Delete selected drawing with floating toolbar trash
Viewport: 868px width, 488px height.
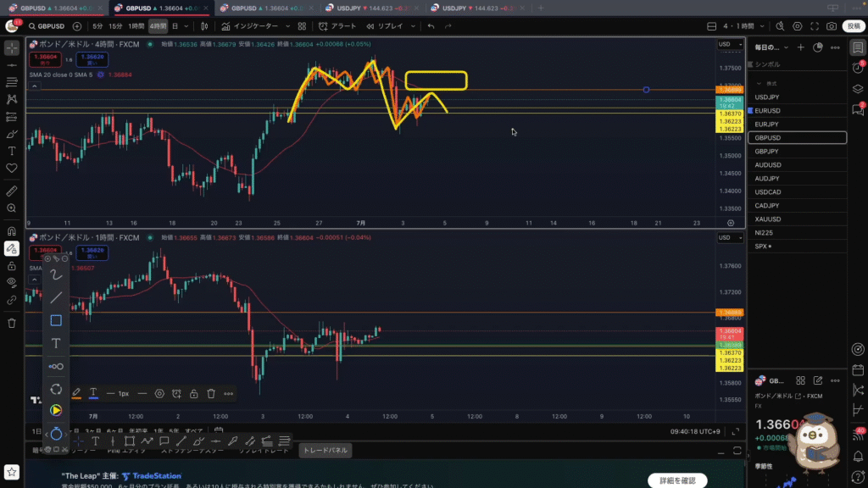click(x=211, y=394)
